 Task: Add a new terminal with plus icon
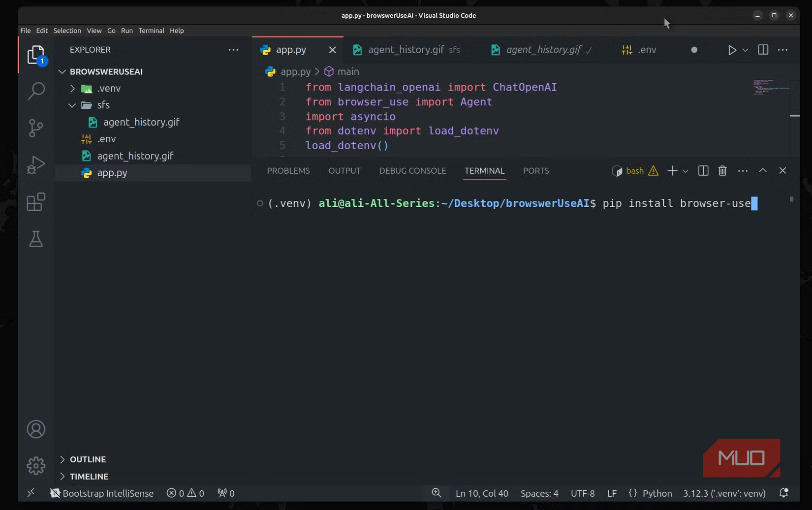[672, 171]
